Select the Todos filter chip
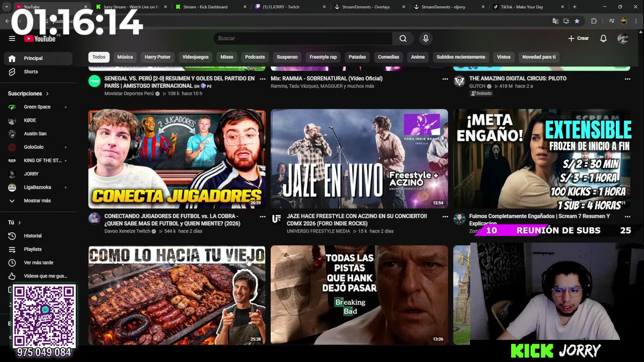644x362 pixels. [99, 57]
